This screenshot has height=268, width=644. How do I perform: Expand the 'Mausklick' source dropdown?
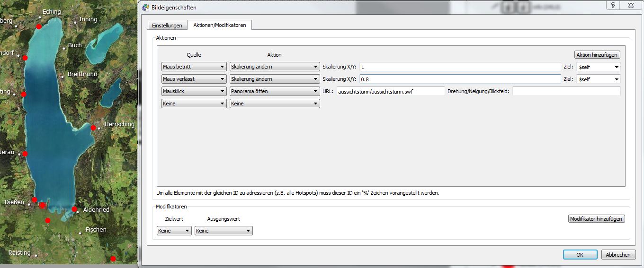[x=194, y=92]
